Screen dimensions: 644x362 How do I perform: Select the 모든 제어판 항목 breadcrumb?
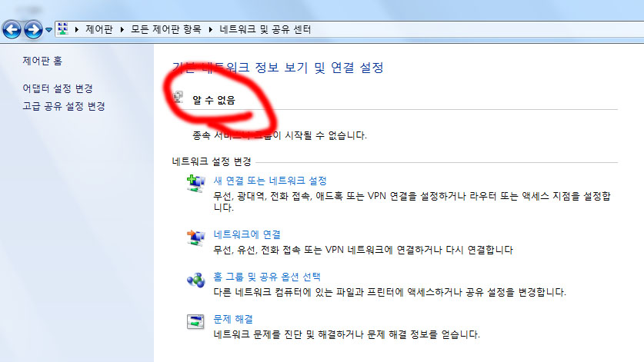(166, 29)
